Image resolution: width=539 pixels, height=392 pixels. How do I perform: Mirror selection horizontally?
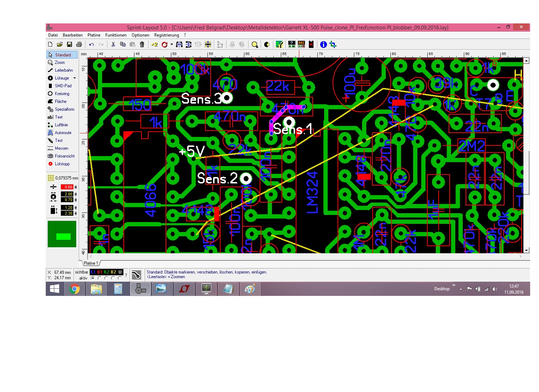pos(179,44)
